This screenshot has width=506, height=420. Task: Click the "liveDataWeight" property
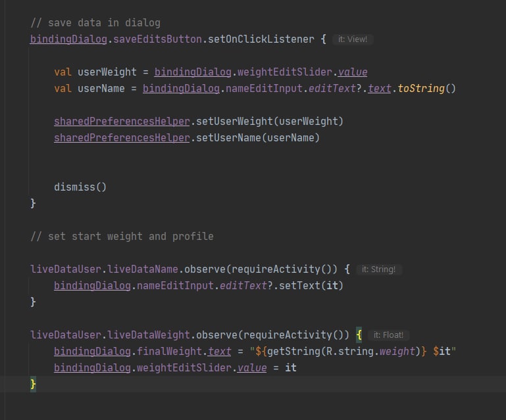coord(149,335)
